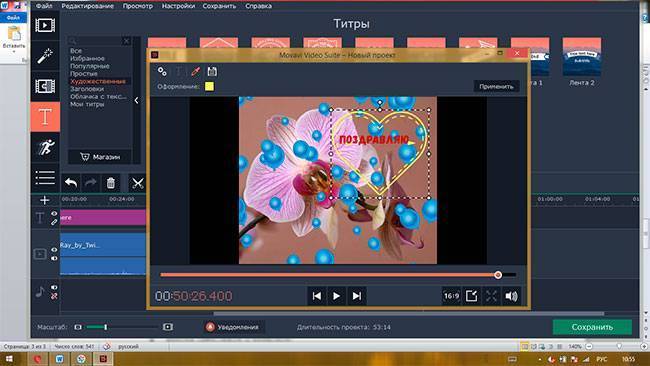650x366 pixels.
Task: Open the More tools list icon
Action: coord(45,177)
